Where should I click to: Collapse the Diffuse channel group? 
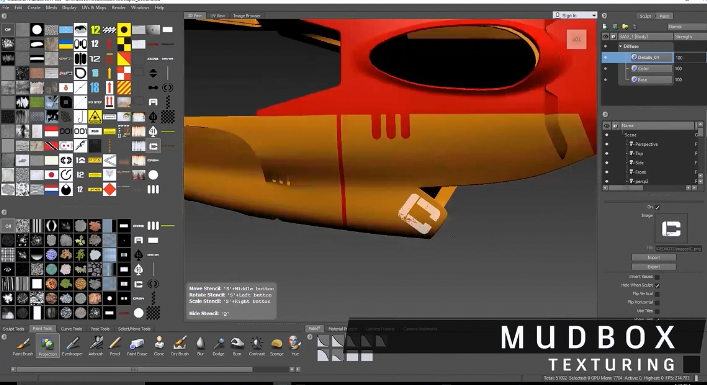[621, 46]
